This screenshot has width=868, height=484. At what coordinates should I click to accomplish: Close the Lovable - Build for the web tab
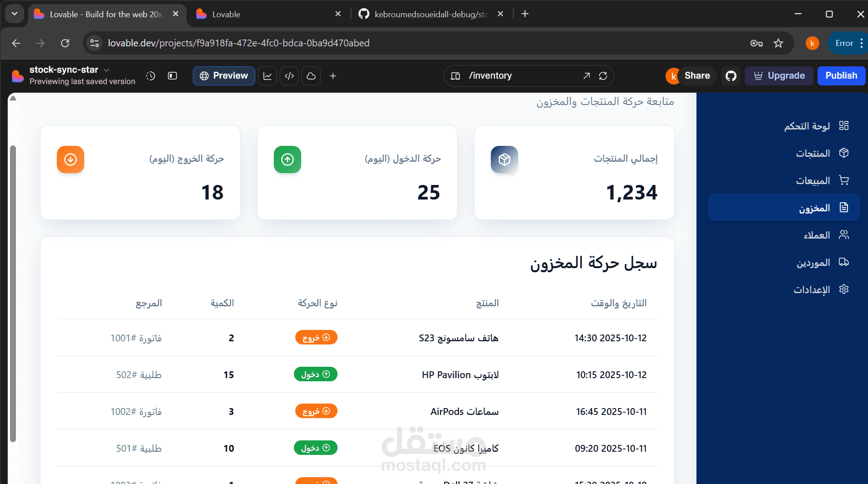(x=176, y=14)
